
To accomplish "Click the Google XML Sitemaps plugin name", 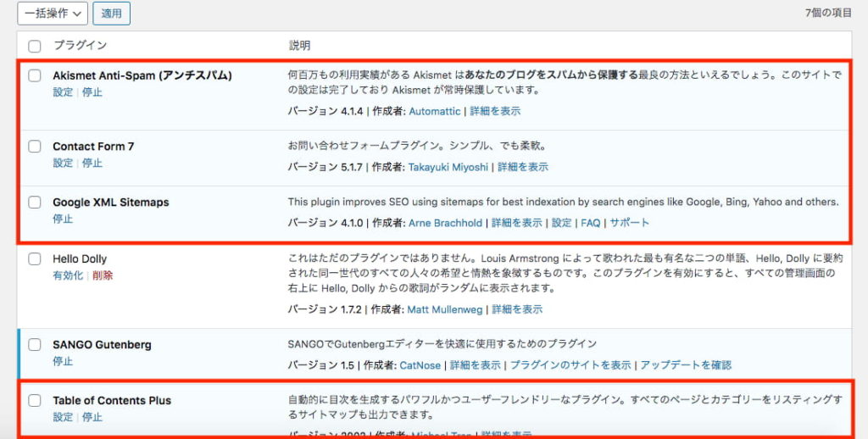I will 111,202.
